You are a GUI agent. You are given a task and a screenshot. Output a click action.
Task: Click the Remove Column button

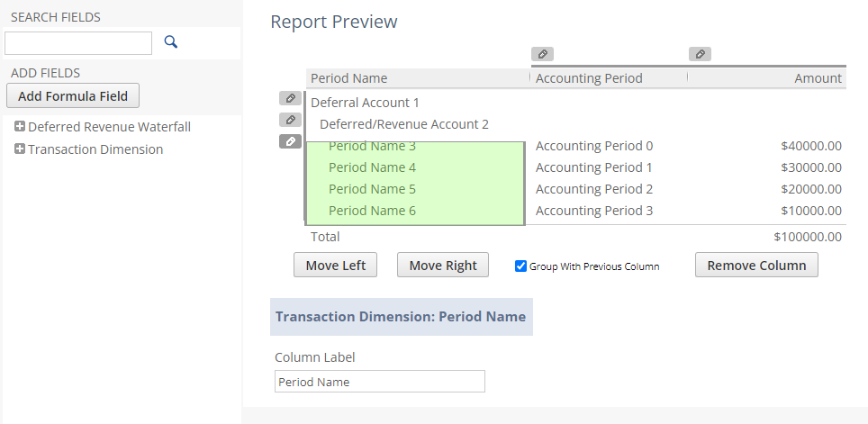coord(756,266)
